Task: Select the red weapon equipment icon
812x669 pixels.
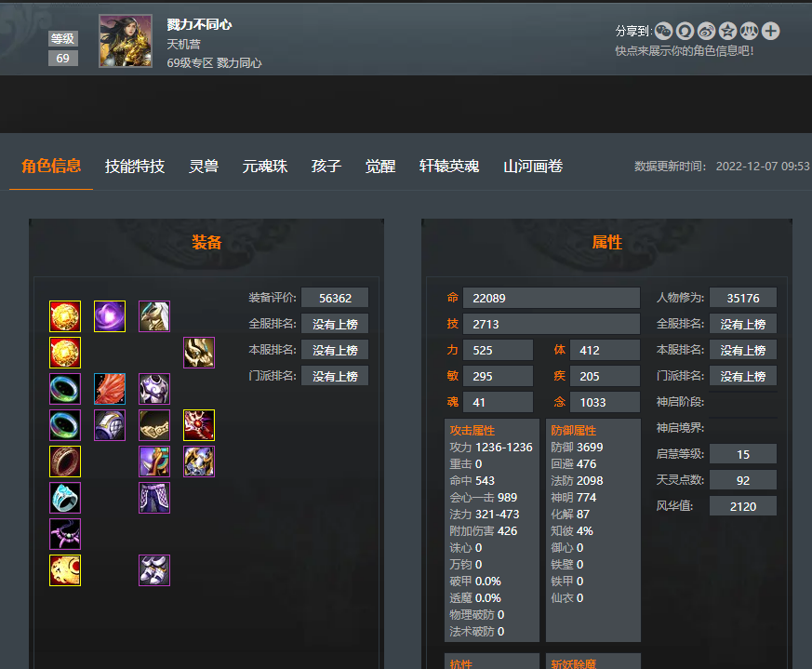Action: pyautogui.click(x=199, y=425)
